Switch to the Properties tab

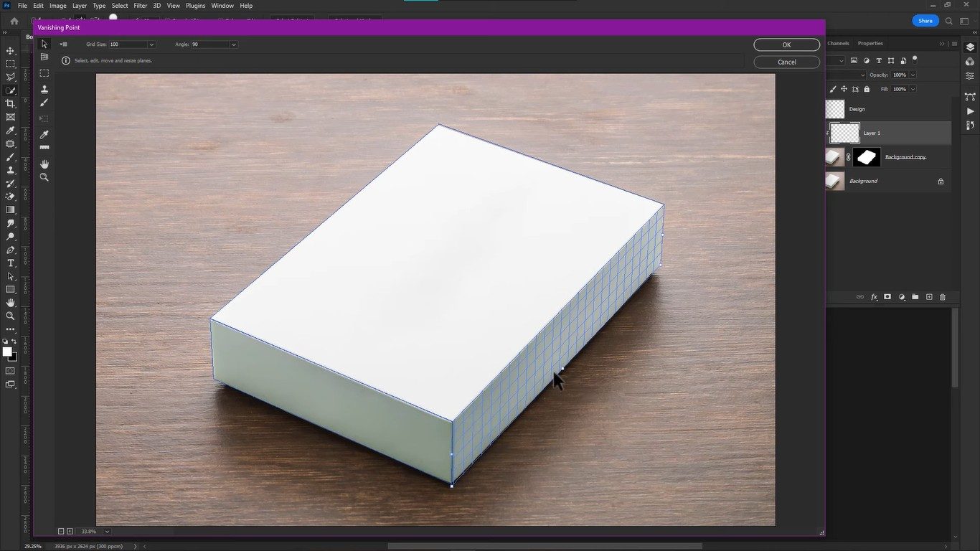pyautogui.click(x=870, y=43)
